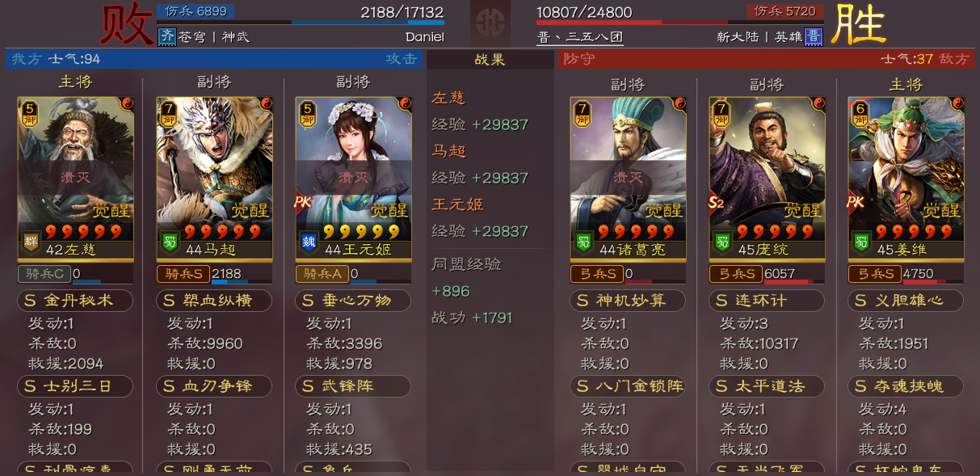Click the 魏 faction badge on 王元姬's card

309,243
